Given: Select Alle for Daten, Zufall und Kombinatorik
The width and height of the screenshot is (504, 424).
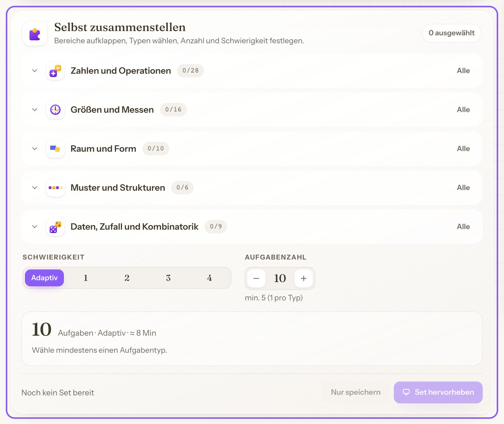Looking at the screenshot, I should [x=463, y=227].
